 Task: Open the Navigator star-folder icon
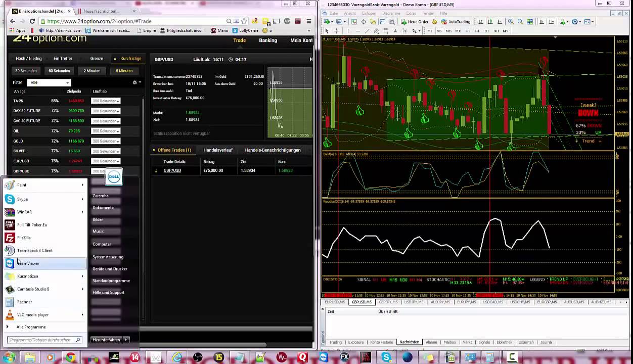point(373,22)
